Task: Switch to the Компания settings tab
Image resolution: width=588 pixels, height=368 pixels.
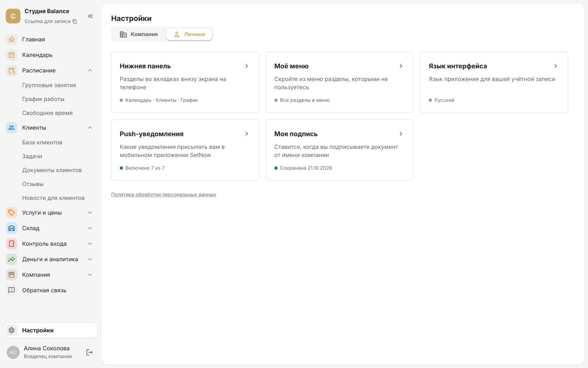Action: 139,34
